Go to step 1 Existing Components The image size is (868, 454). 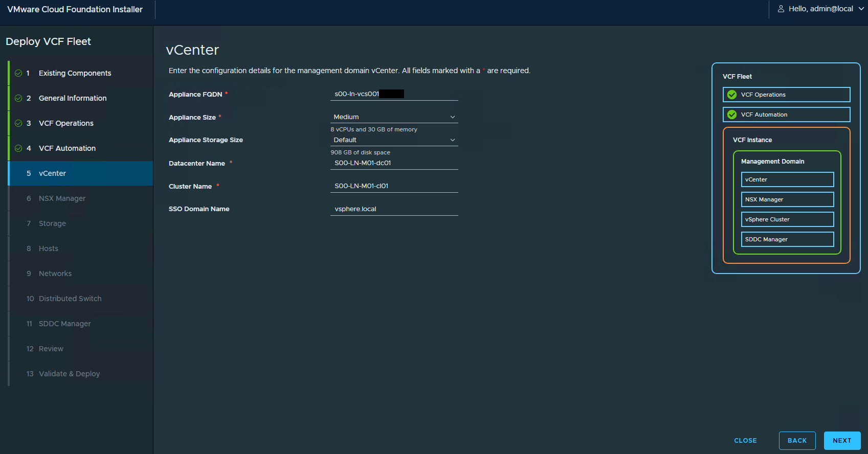80,73
